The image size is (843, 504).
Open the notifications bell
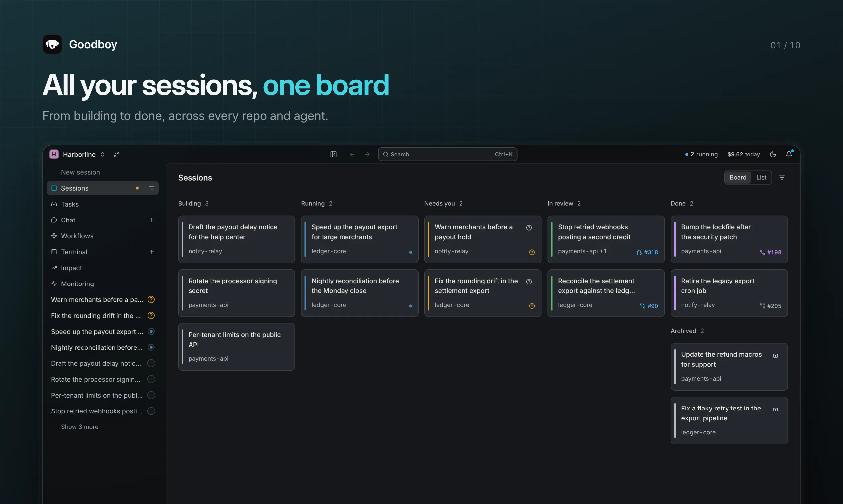point(789,154)
